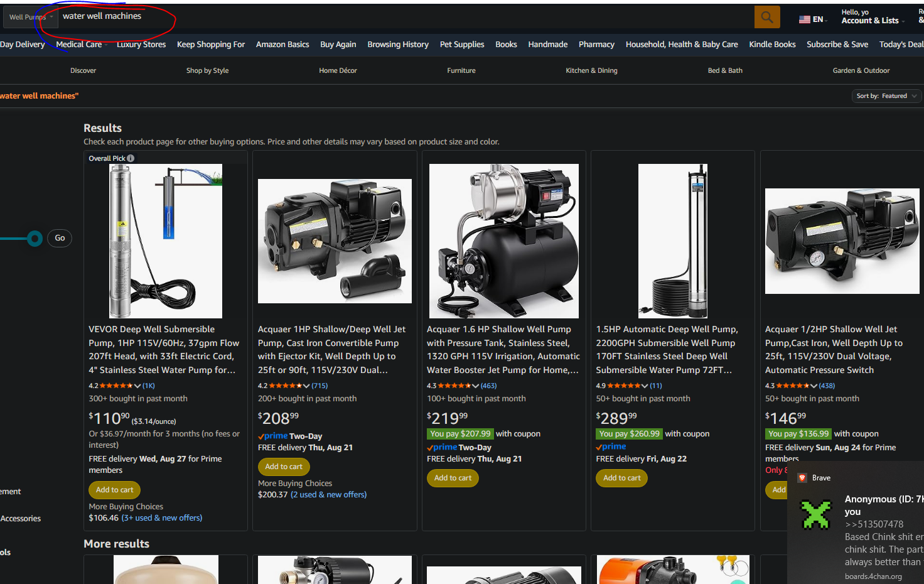The image size is (924, 584).
Task: View the (11) reviews link
Action: tap(656, 386)
